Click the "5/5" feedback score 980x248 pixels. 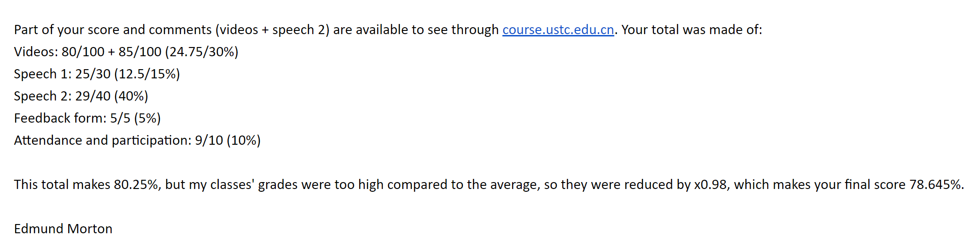click(x=120, y=118)
